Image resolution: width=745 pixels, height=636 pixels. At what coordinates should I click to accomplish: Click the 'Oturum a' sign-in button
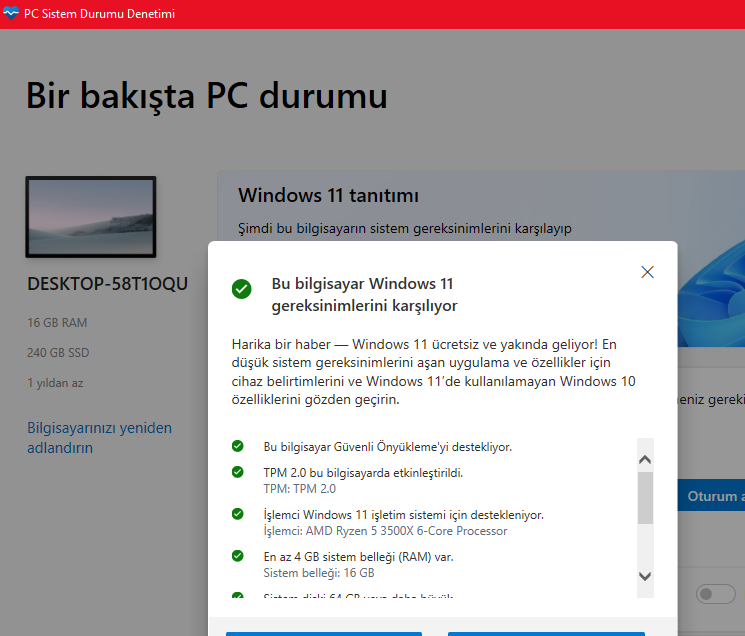click(711, 495)
